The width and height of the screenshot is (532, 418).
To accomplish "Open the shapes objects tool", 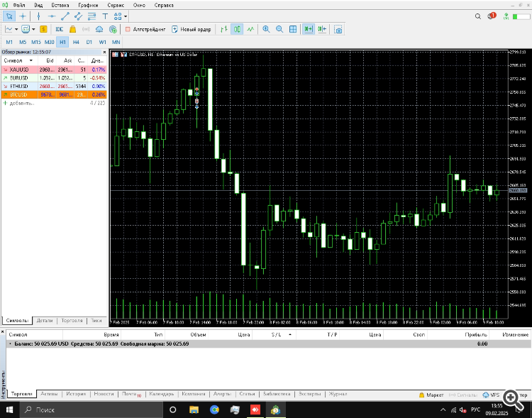I will [118, 16].
